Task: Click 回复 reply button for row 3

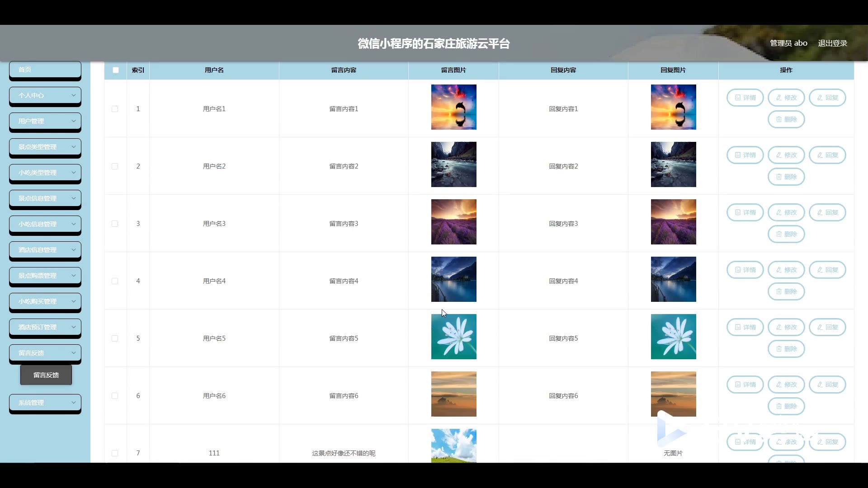Action: click(x=827, y=212)
